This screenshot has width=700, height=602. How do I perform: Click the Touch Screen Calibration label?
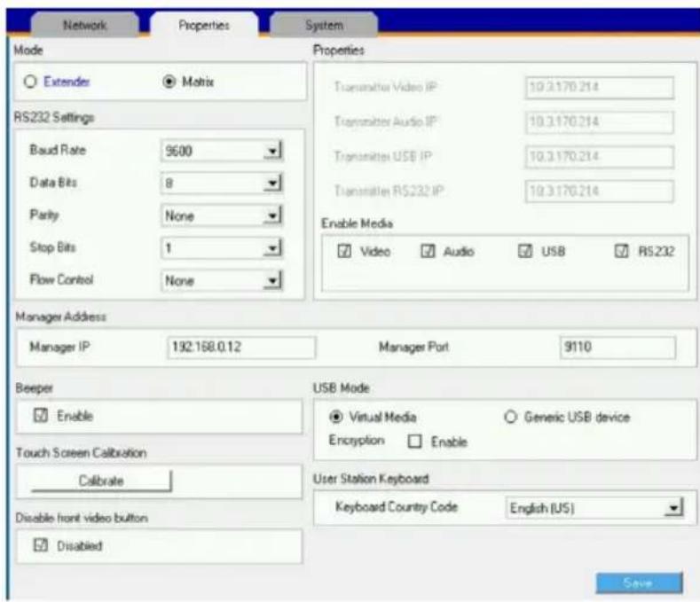[82, 453]
